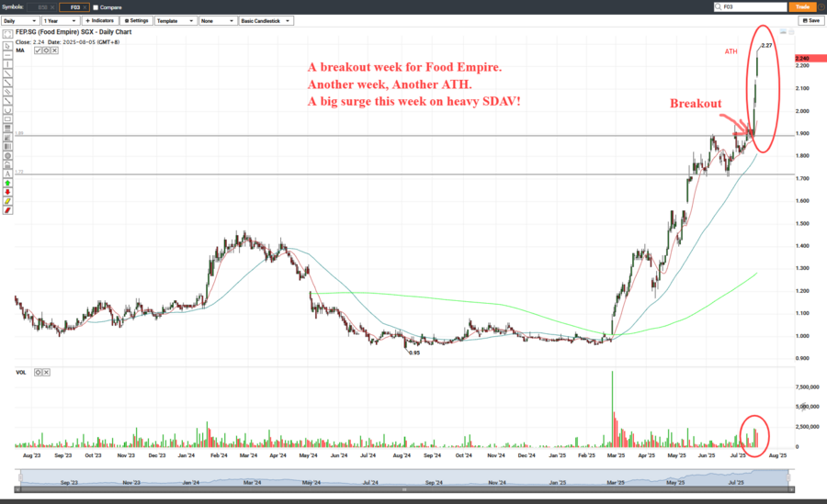Screen dimensions: 827x504
Task: Switch to the B58 symbol tab
Action: tap(40, 7)
